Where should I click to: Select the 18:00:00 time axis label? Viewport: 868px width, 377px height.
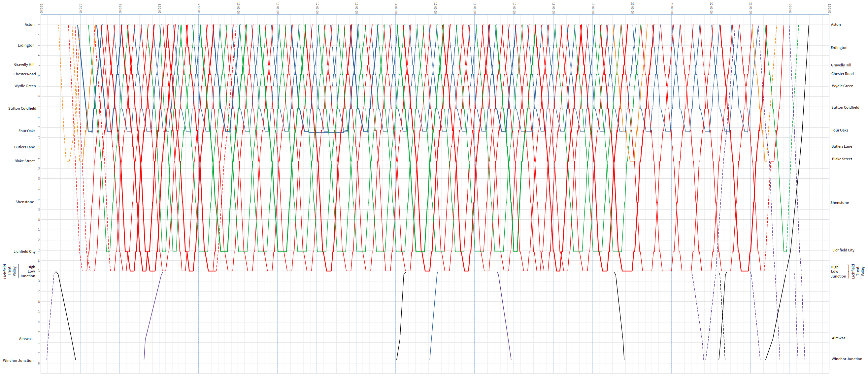553,8
